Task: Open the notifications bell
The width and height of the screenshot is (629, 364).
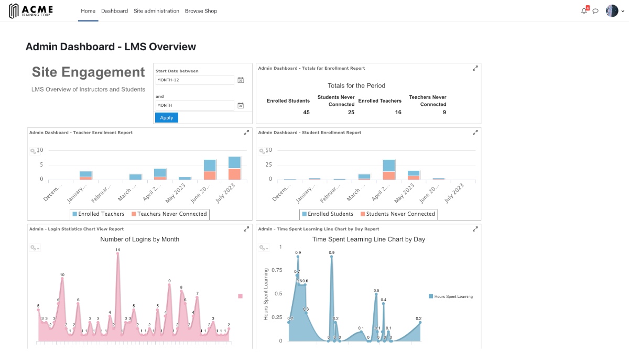Action: [x=583, y=10]
